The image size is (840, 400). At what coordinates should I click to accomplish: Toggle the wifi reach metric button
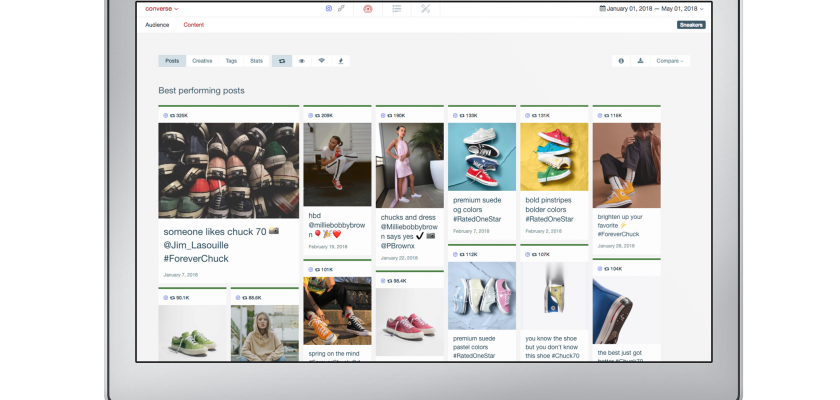[x=321, y=61]
